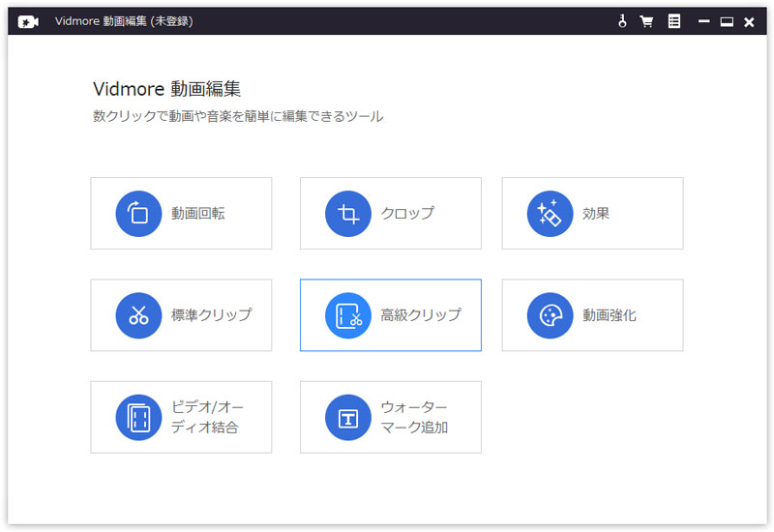Click the 高級クリップ advanced clip icon
This screenshot has height=532, width=774.
(348, 315)
